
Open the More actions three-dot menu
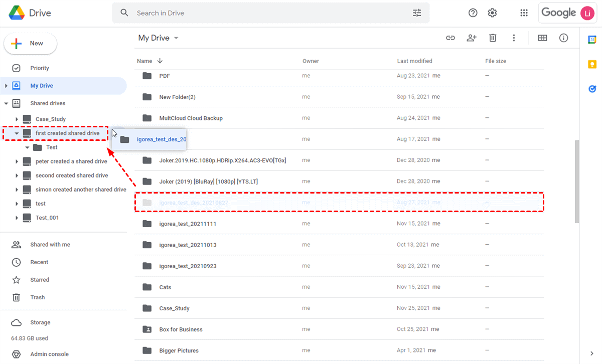click(514, 38)
